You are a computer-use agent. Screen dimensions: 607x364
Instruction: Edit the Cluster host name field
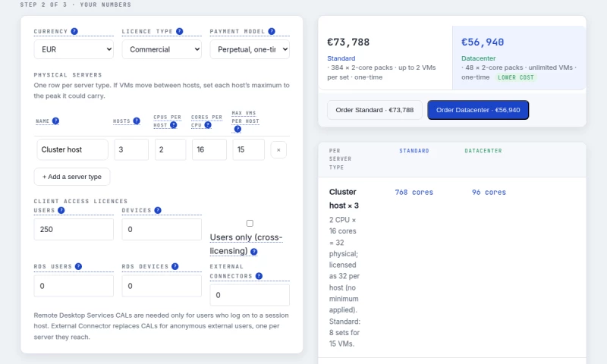coord(72,149)
